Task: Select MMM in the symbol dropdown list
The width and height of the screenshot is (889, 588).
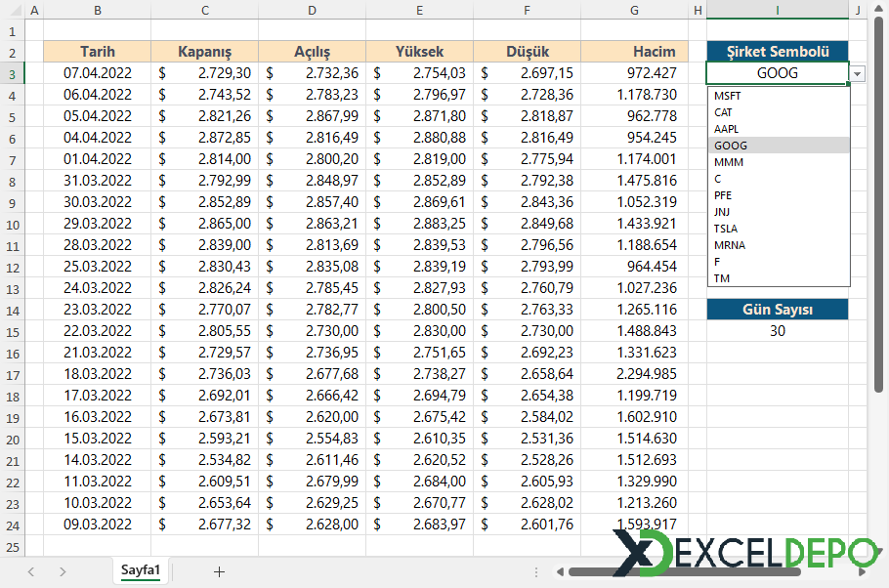Action: pos(779,162)
